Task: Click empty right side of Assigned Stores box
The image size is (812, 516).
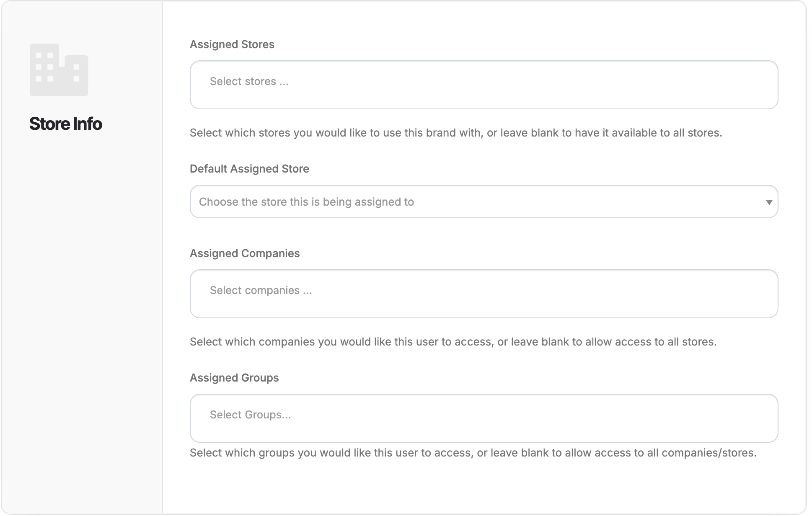Action: point(670,85)
